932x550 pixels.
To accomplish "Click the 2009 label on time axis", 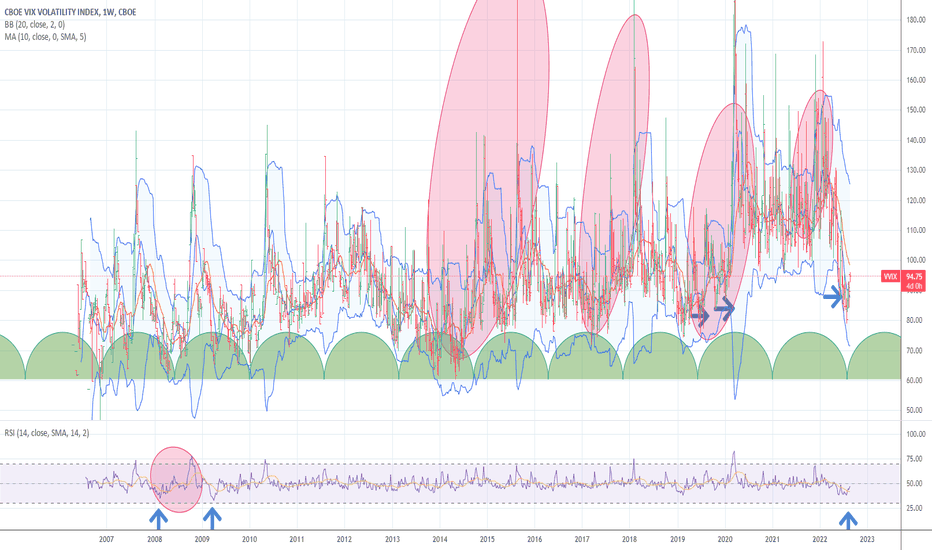I will 201,539.
